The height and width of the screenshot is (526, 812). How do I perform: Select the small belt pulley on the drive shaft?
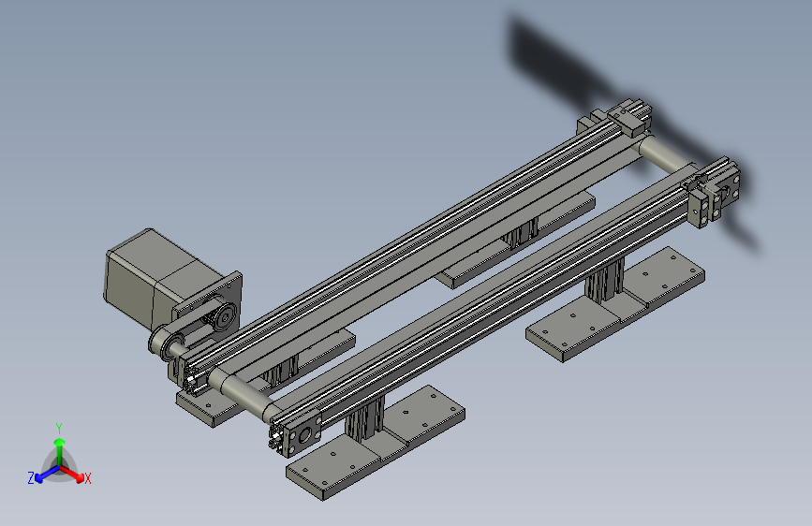click(164, 343)
